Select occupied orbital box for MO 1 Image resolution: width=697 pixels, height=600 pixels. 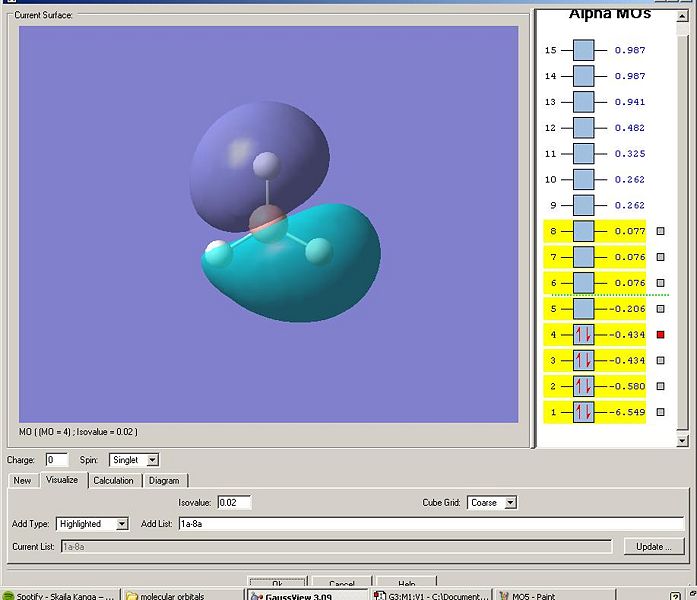coord(583,412)
